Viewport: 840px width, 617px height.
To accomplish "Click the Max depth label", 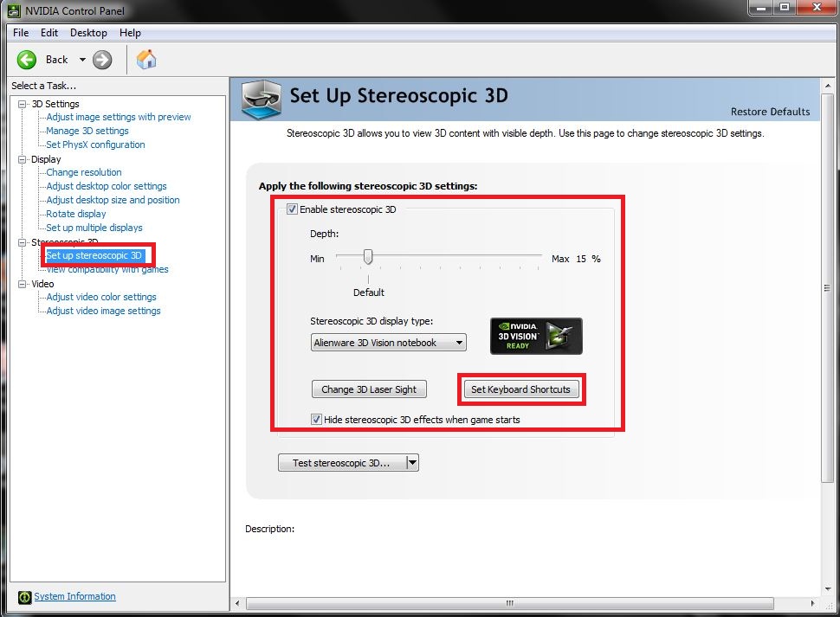I will [560, 259].
